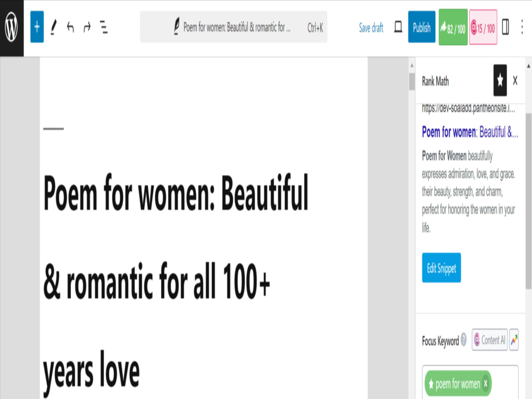Screen dimensions: 532x399
Task: Click the 'Rank Math' panel title
Action: (x=435, y=81)
